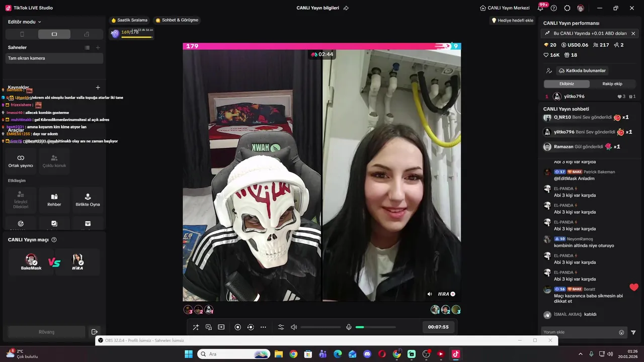
Task: Select landscape layout mode
Action: [54, 34]
